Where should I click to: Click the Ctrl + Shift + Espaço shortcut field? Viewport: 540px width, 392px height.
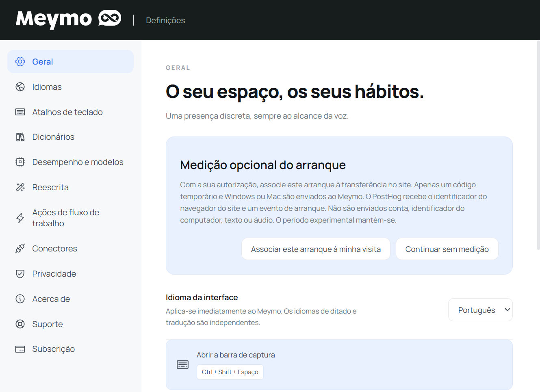point(230,372)
